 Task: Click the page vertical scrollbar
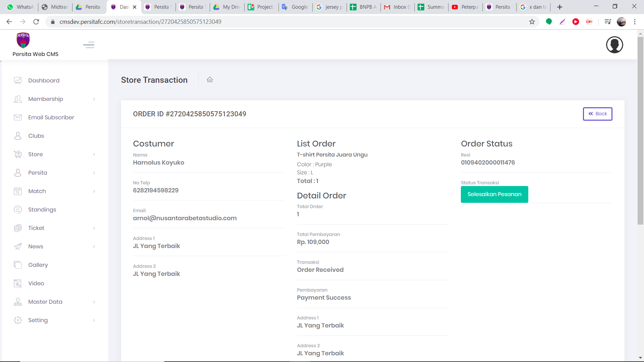tap(640, 134)
